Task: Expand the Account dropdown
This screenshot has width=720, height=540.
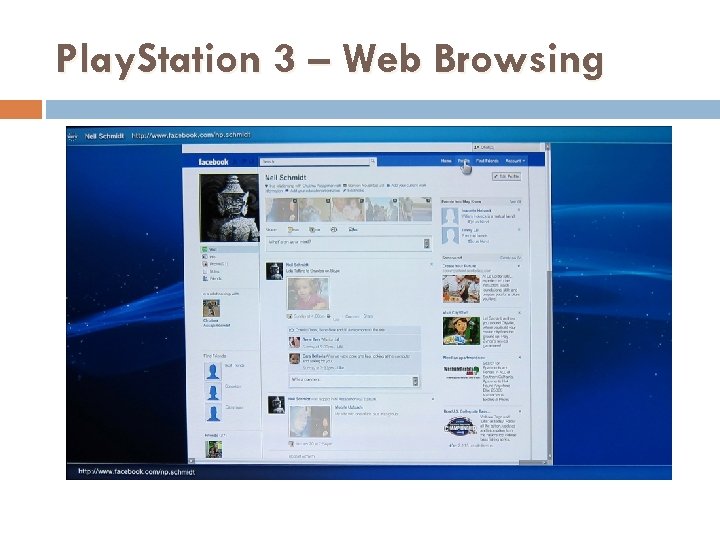Action: (515, 161)
